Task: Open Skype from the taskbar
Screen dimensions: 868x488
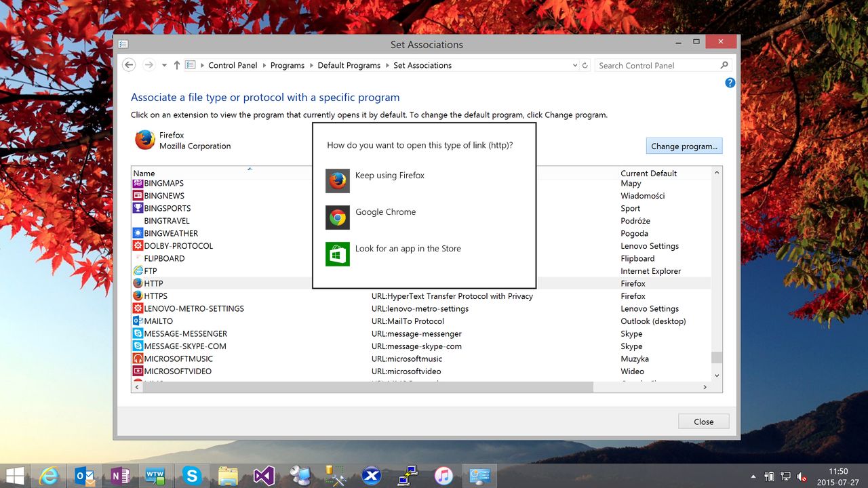Action: (191, 475)
